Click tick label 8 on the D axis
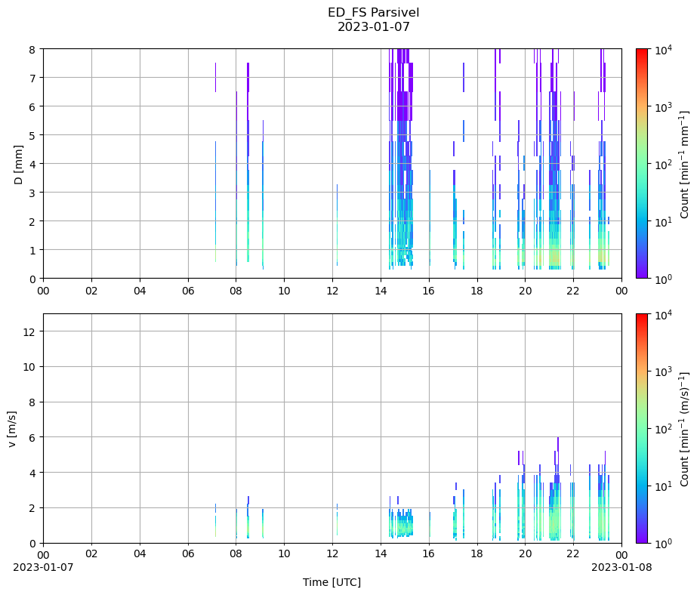 32,49
